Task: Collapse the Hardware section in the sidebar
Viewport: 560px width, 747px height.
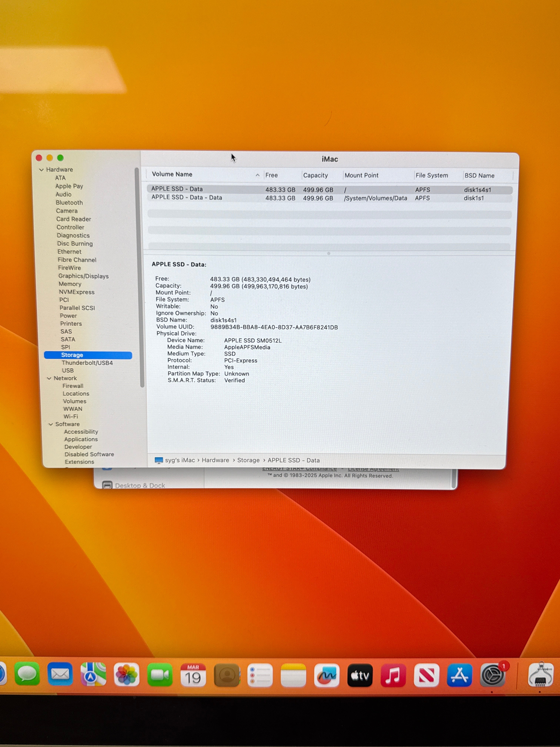Action: click(41, 170)
